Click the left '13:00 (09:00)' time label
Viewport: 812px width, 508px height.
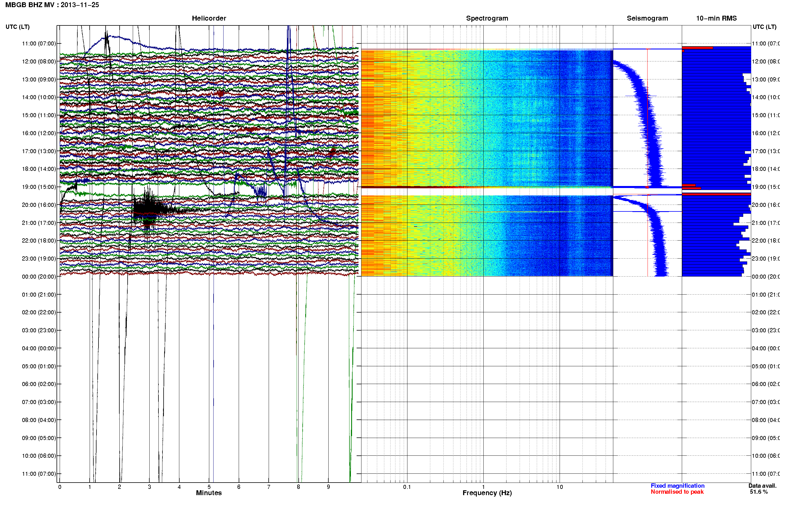[x=39, y=79]
